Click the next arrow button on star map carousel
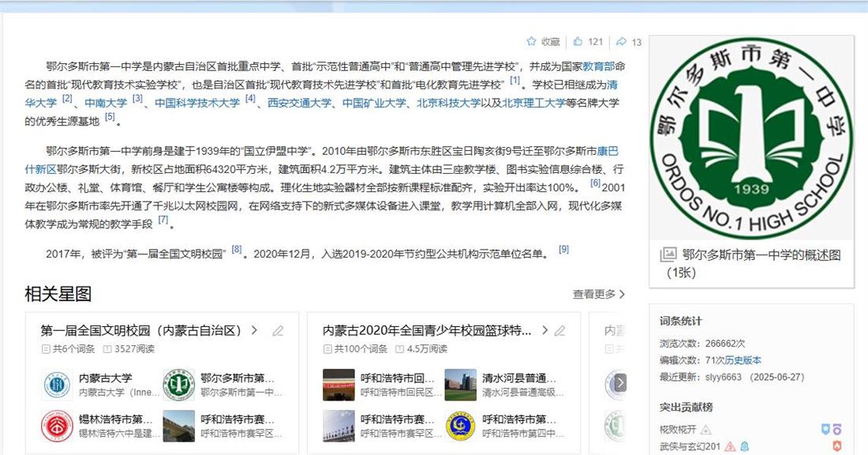Viewport: 868px width, 455px height. click(620, 382)
